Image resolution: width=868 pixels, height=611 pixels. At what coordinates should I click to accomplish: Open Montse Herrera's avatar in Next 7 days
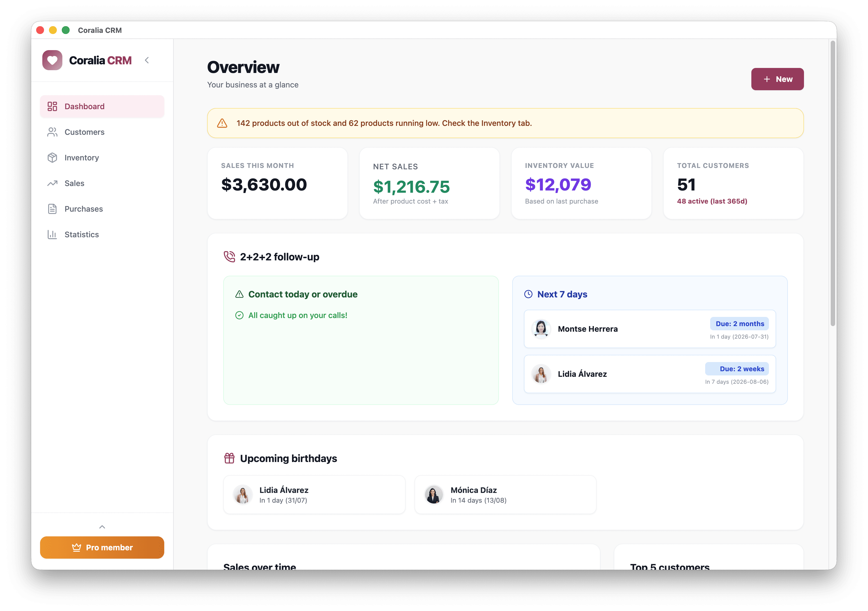coord(541,329)
